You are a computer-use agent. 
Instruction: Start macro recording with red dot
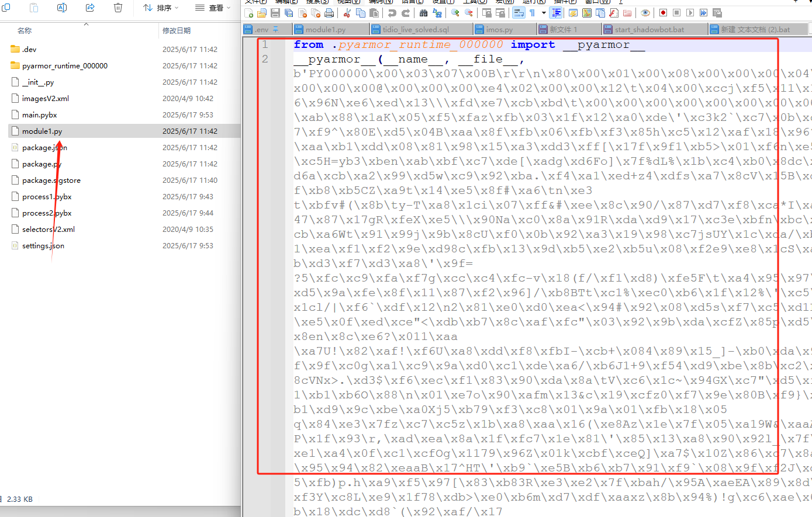click(664, 13)
